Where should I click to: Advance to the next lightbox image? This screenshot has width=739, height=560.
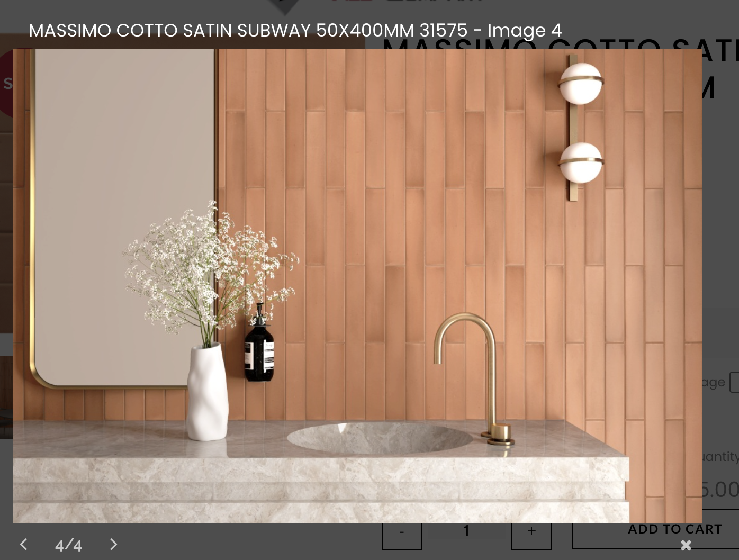point(113,544)
